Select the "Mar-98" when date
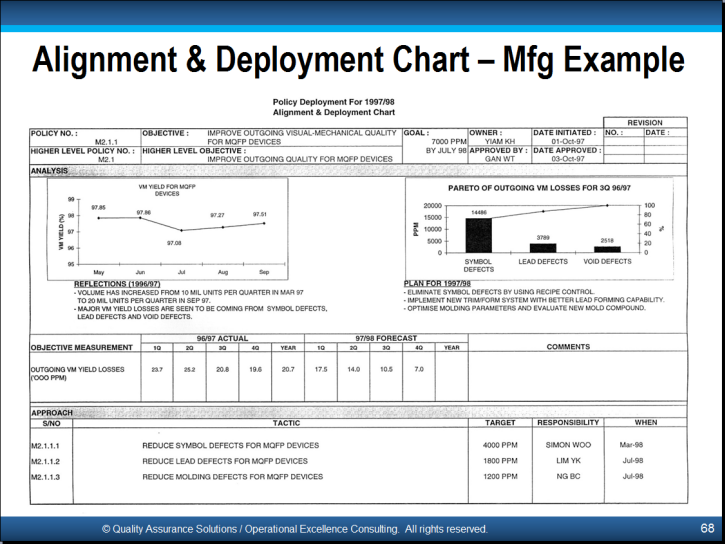Viewport: 725px width, 544px height. 631,445
